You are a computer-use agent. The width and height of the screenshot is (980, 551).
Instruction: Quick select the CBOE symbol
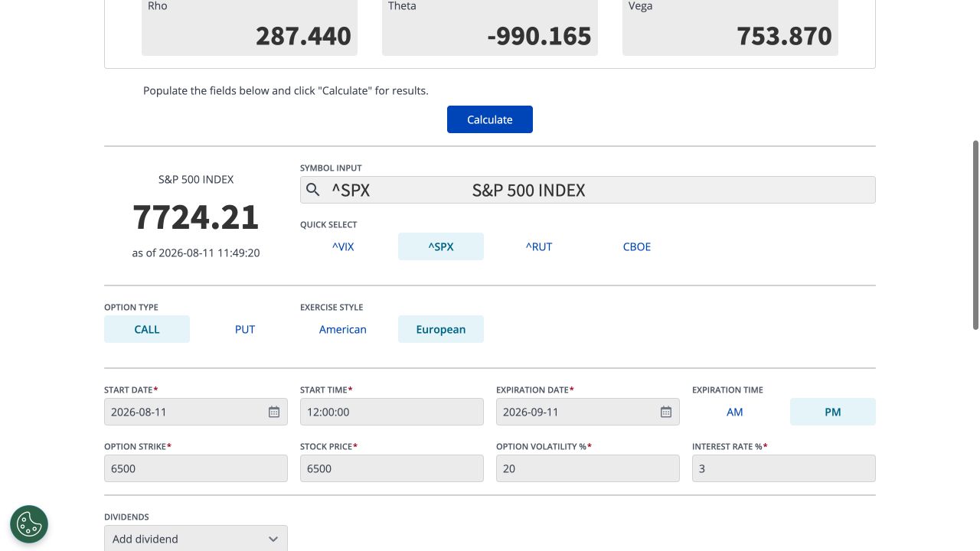pos(637,246)
